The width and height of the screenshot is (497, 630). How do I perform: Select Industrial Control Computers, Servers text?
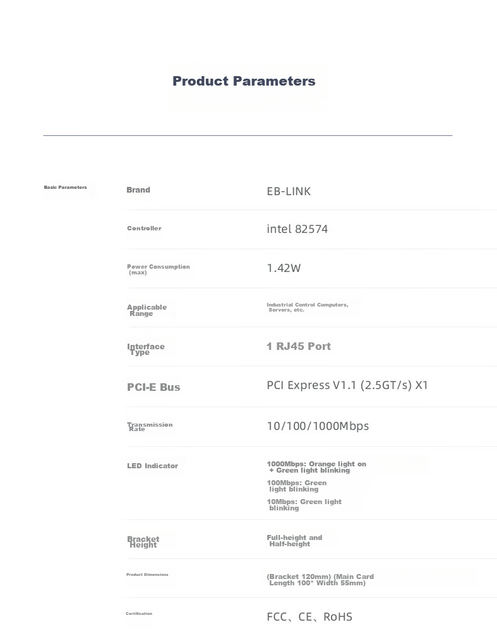click(x=307, y=307)
